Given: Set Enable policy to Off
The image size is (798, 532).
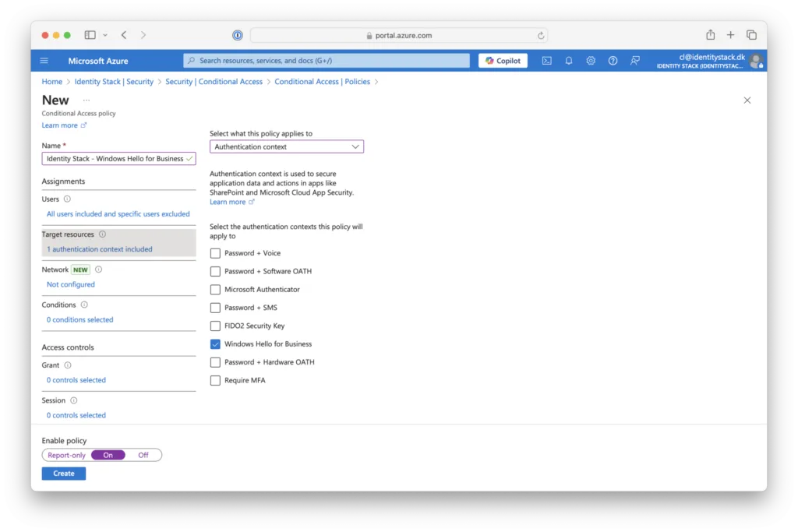Looking at the screenshot, I should 143,455.
